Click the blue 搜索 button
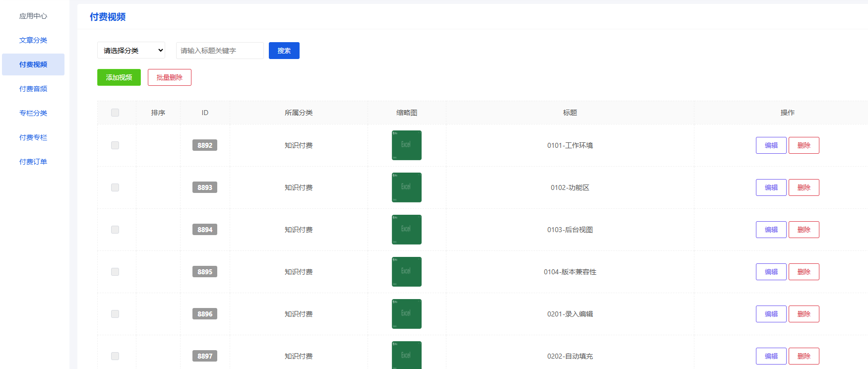 pos(284,51)
